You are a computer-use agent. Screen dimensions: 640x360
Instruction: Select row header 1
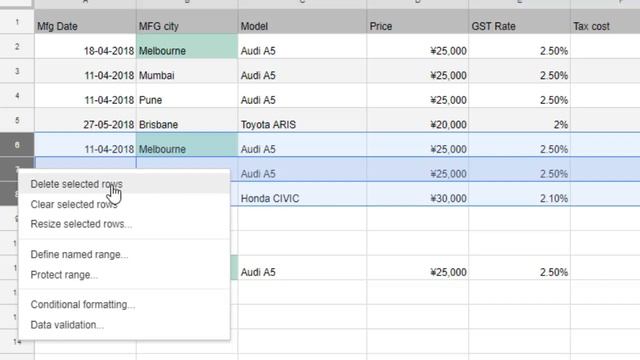click(x=17, y=22)
